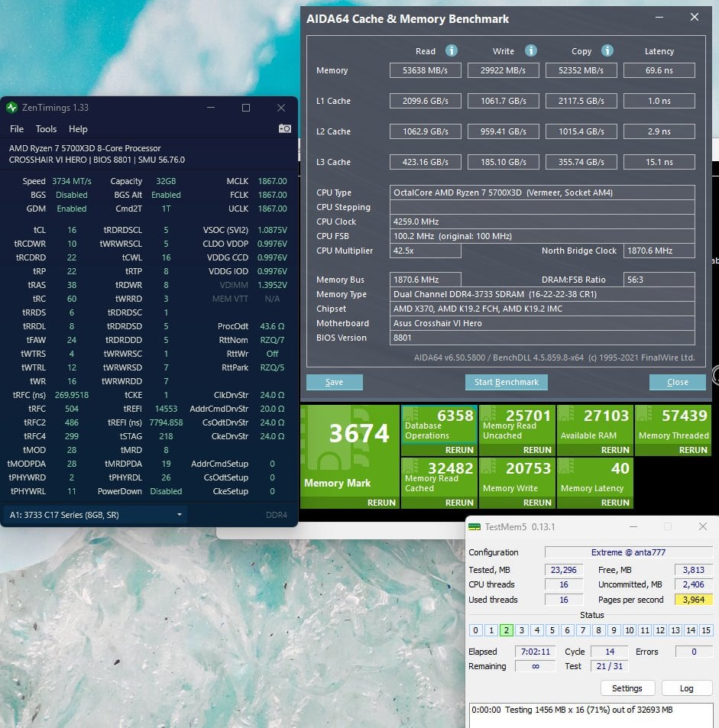This screenshot has height=728, width=719.
Task: Select status thread box 15 in TestMem5
Action: click(705, 630)
